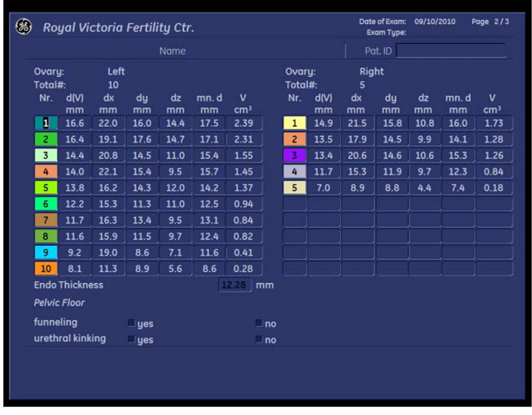Select left ovary follicle 9 cyan swatch
This screenshot has width=532, height=415.
[x=46, y=252]
